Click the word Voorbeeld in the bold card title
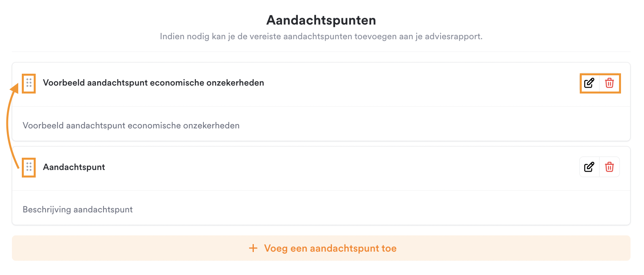The height and width of the screenshot is (275, 644). tap(63, 83)
